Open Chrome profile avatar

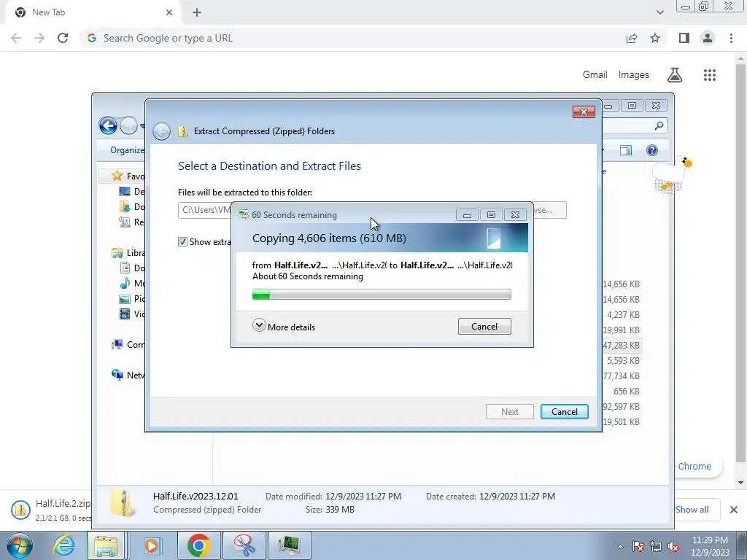click(x=708, y=38)
